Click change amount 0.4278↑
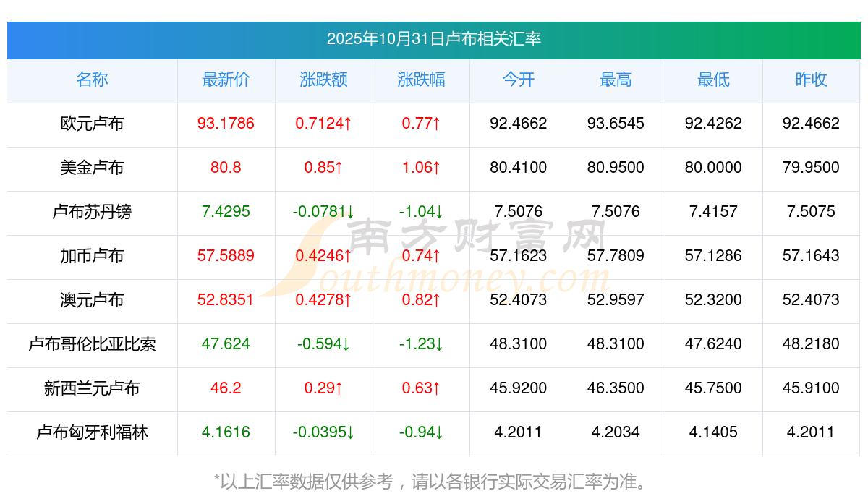The height and width of the screenshot is (504, 868). click(x=323, y=300)
